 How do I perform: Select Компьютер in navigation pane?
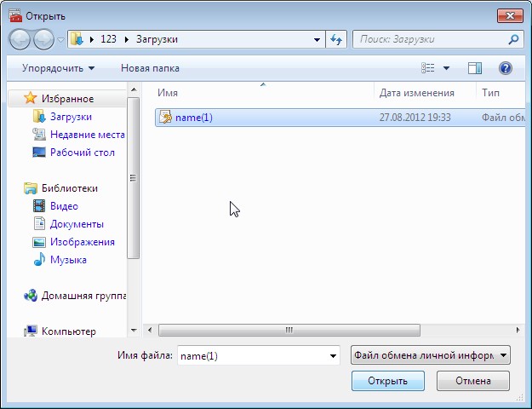click(x=69, y=331)
